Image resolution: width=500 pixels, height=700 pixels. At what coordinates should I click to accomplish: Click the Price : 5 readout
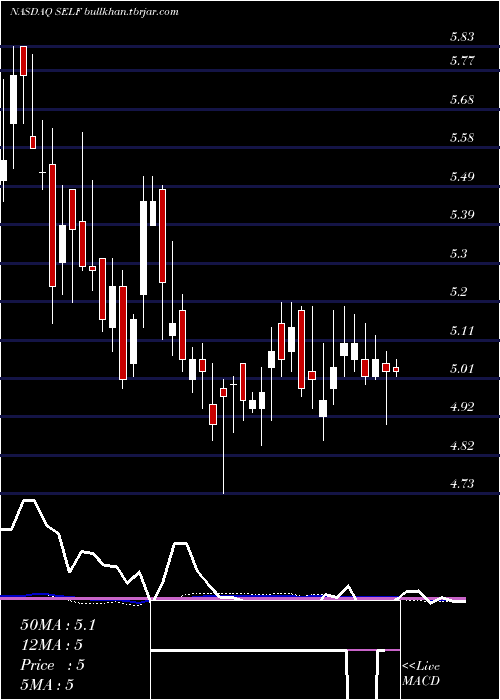point(52,665)
